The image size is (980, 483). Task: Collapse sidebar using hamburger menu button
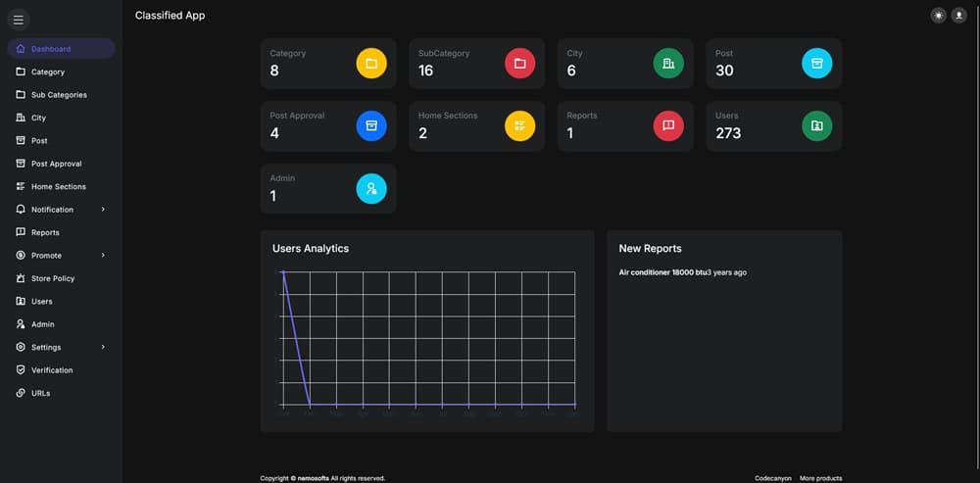19,20
